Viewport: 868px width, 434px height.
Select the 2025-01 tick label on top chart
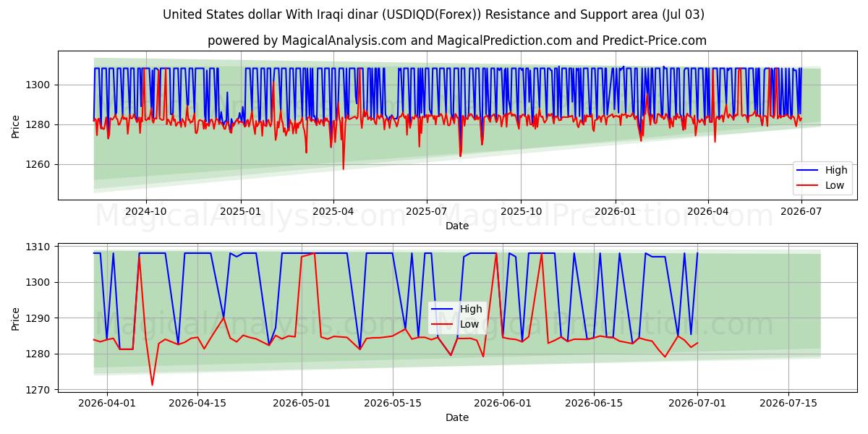[x=240, y=211]
